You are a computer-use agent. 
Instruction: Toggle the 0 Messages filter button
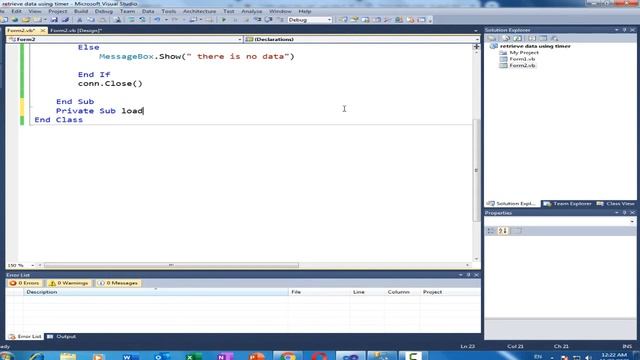point(118,283)
